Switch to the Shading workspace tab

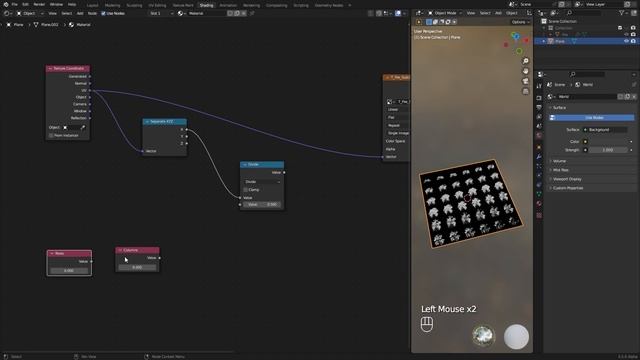(x=206, y=5)
